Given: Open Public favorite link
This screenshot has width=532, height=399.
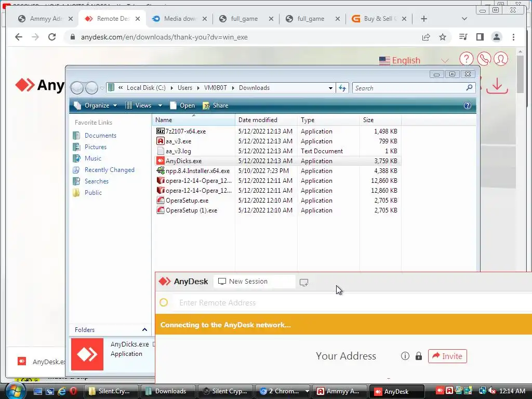Looking at the screenshot, I should pos(93,192).
